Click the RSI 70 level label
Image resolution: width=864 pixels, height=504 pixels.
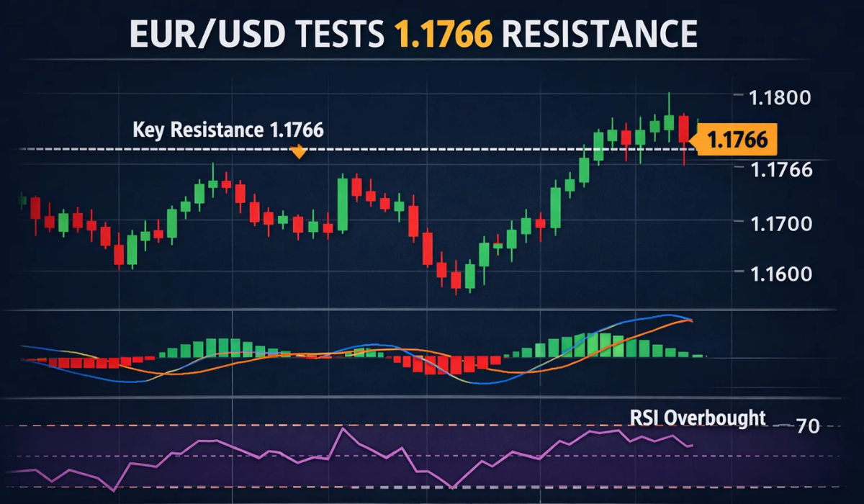point(807,426)
